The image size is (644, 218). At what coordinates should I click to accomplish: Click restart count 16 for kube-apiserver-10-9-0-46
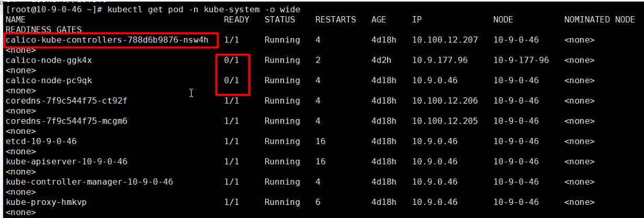point(321,162)
